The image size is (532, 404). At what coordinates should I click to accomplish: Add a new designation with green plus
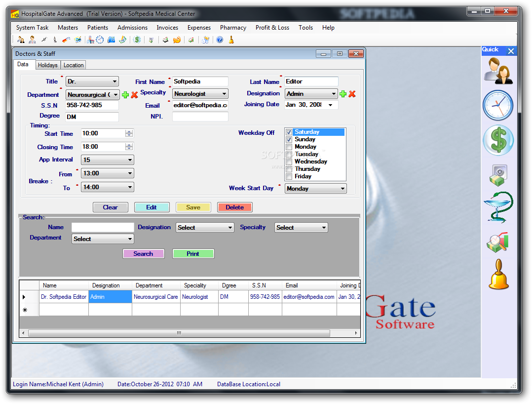pyautogui.click(x=343, y=94)
